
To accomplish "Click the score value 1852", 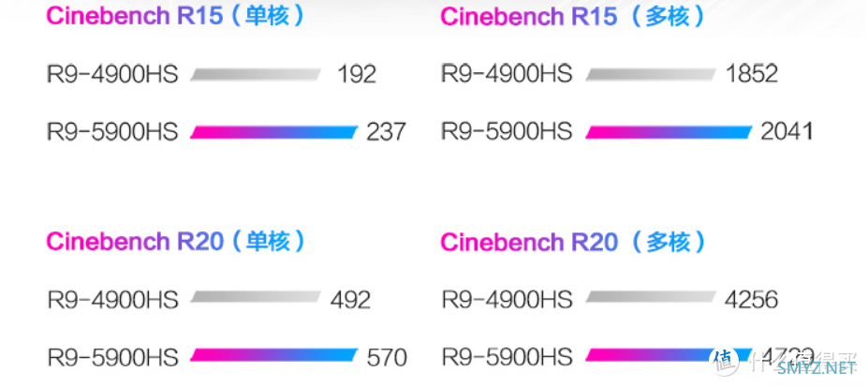I will [751, 74].
